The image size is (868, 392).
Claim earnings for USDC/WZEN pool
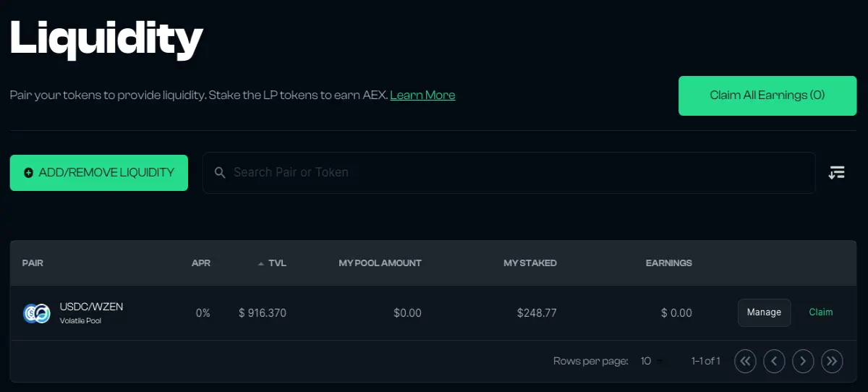[821, 312]
